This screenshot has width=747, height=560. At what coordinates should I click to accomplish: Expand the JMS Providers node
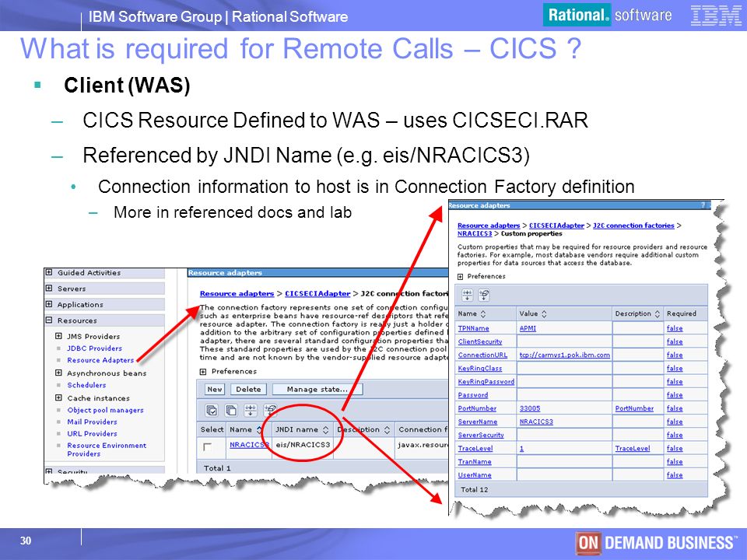(x=58, y=336)
